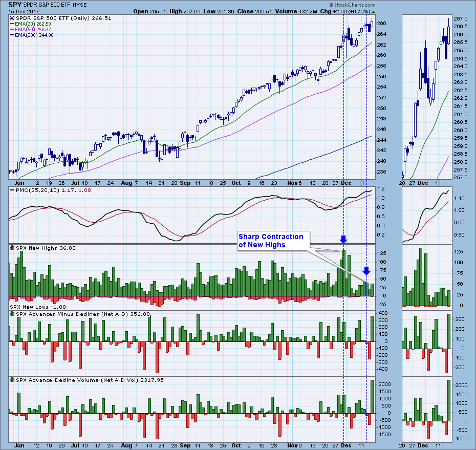The width and height of the screenshot is (476, 450).
Task: Click the 1.2 label on PMO axis
Action: pos(381,189)
